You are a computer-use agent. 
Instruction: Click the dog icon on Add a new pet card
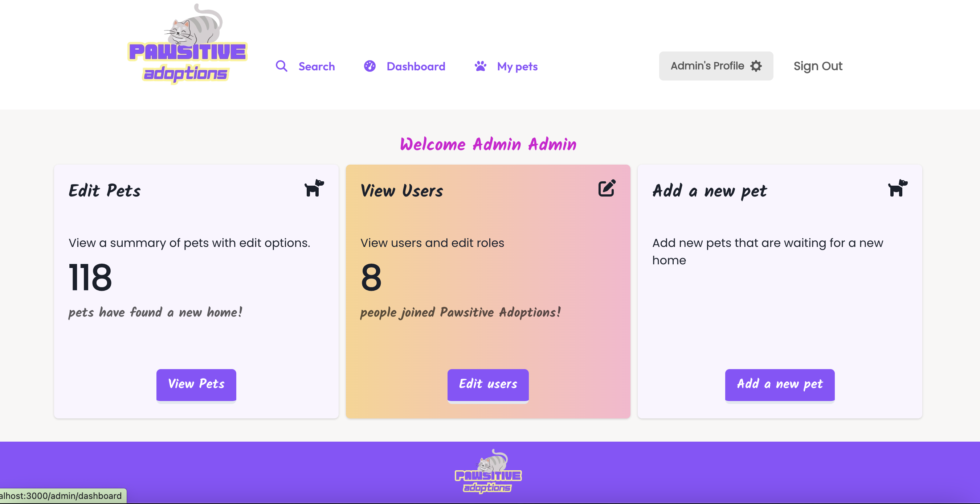[x=898, y=188]
